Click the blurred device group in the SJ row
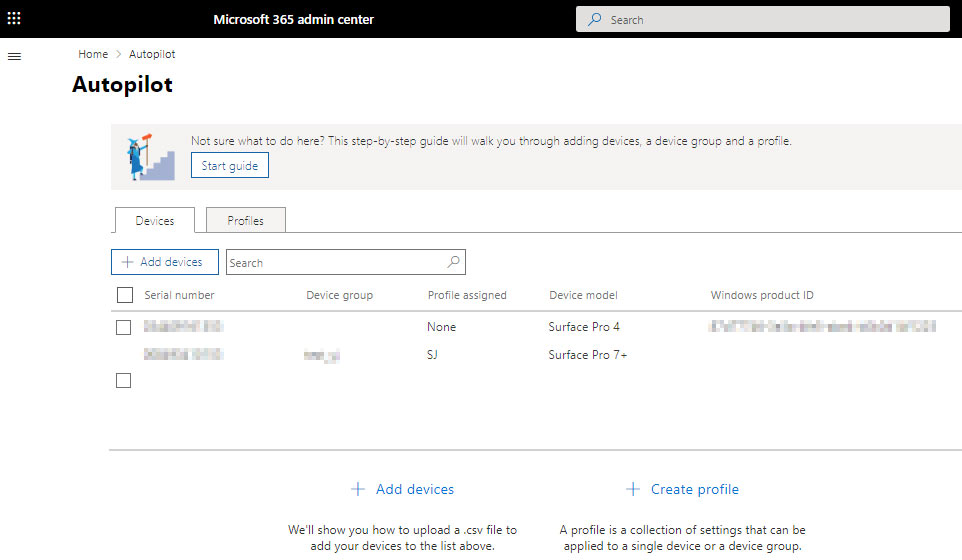962x560 pixels. click(321, 355)
